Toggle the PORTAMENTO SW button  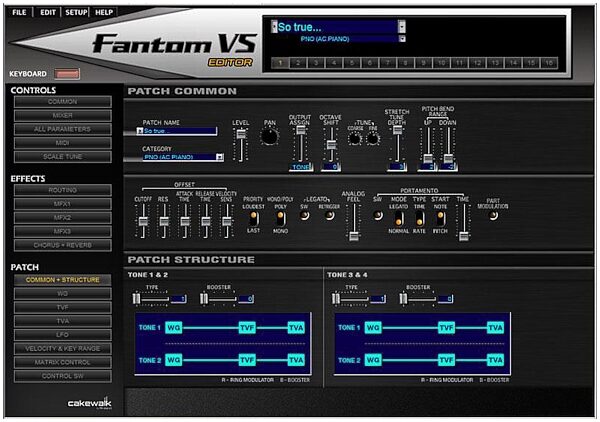[378, 216]
